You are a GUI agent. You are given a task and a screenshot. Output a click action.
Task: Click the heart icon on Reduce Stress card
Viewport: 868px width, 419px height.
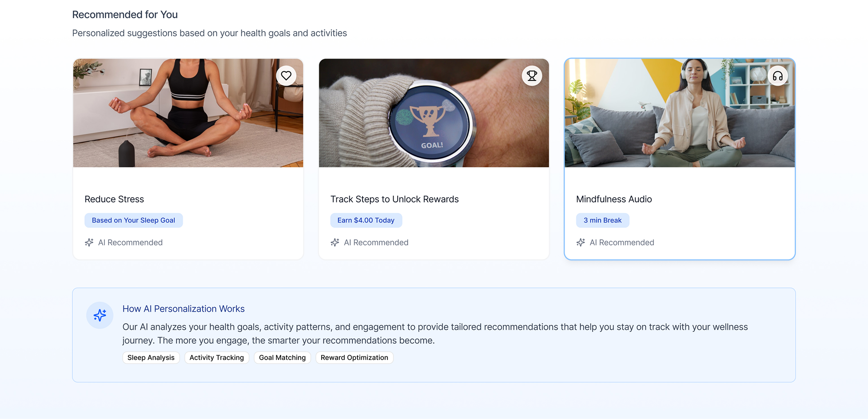point(286,76)
